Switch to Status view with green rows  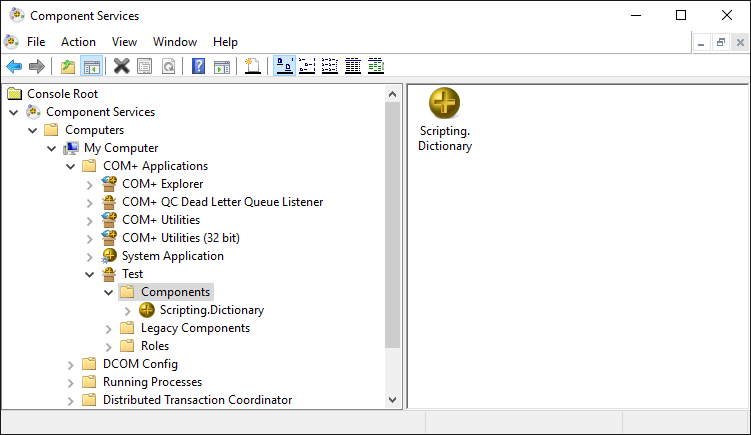pos(376,66)
